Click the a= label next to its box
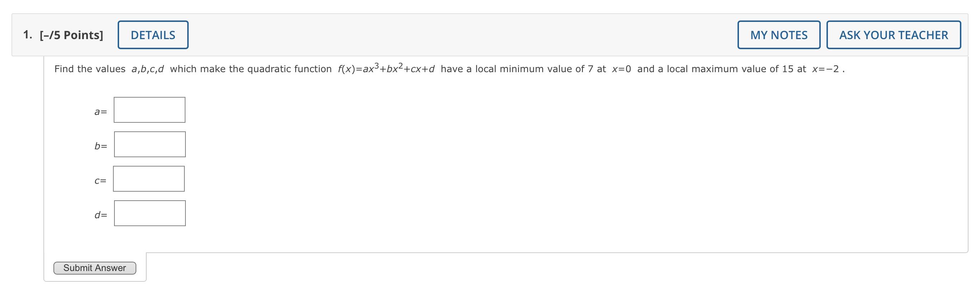980x285 pixels. (x=100, y=112)
